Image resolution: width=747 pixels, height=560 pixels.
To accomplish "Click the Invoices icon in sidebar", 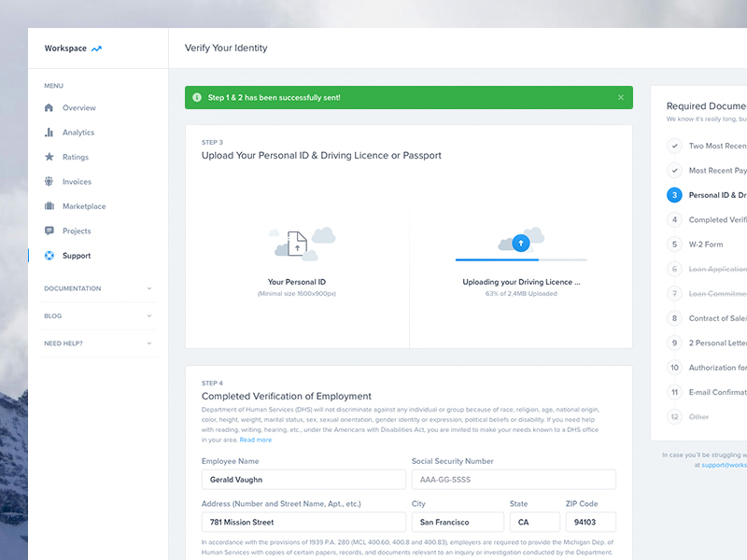I will click(x=49, y=182).
